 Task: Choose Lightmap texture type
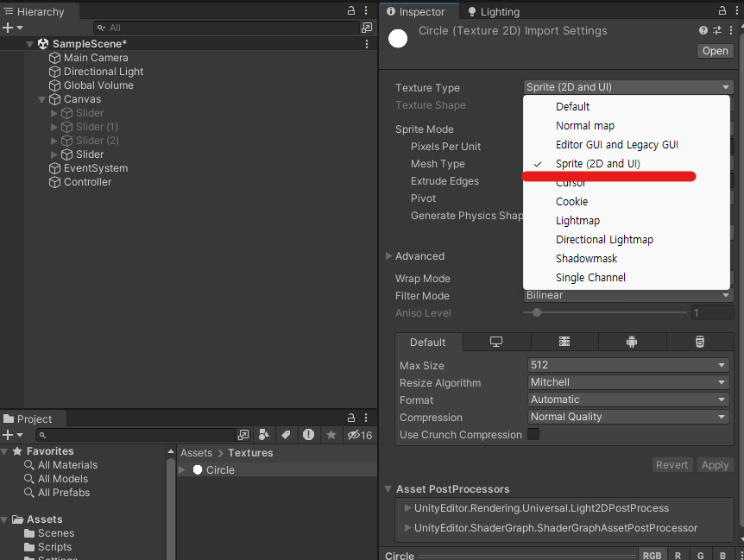coord(577,221)
